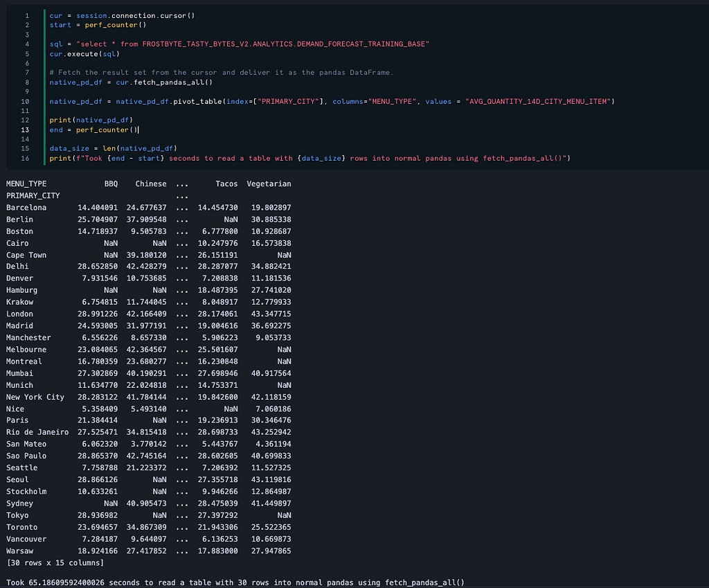Screen dimensions: 709x588
Task: Click the 'New York City' row label
Action: [x=35, y=397]
